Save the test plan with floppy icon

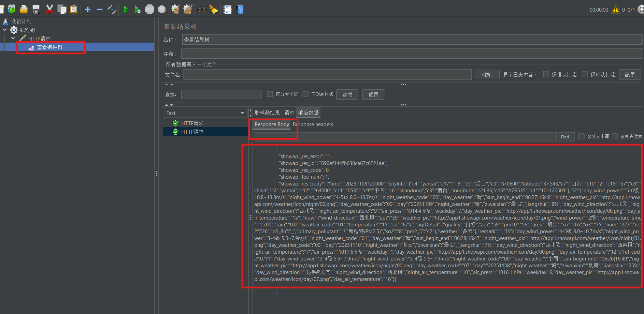click(x=36, y=9)
